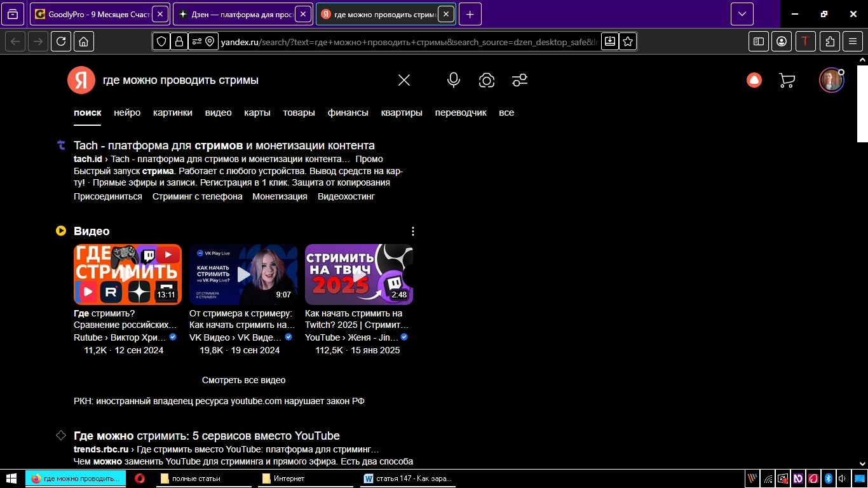Click the 'Смотреть все видео' link
This screenshot has height=488, width=868.
click(243, 380)
